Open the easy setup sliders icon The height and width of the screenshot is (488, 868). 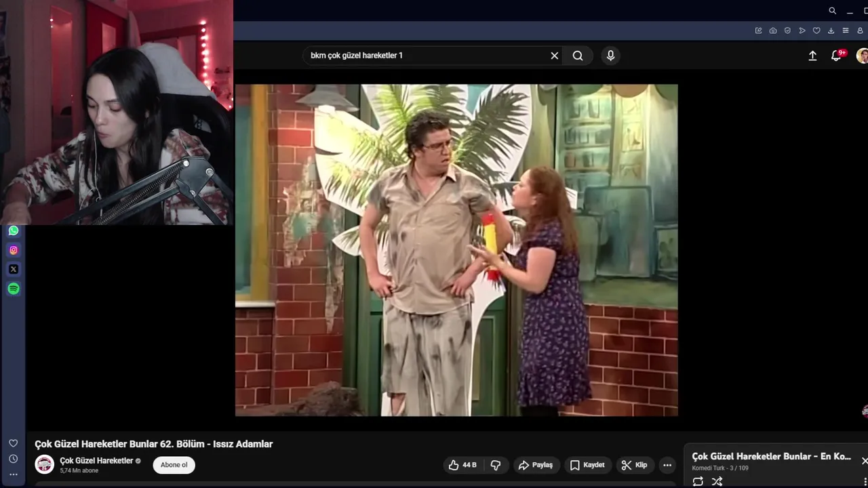tap(846, 30)
